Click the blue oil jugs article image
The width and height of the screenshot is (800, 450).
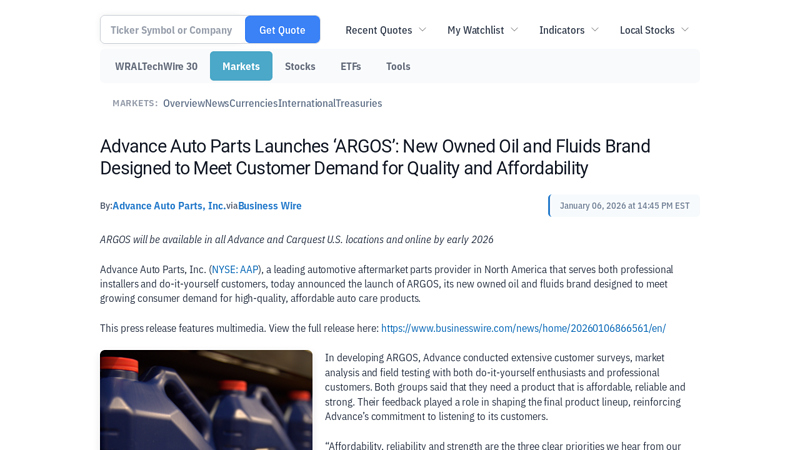(206, 400)
